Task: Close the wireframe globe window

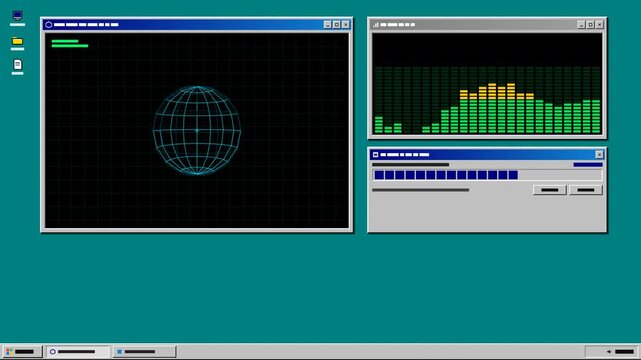Action: click(346, 25)
